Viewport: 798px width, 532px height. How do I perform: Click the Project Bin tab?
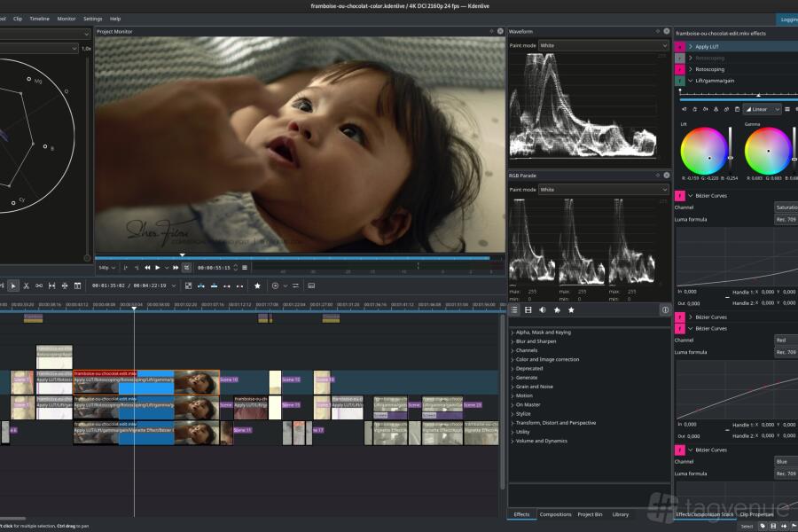point(590,514)
